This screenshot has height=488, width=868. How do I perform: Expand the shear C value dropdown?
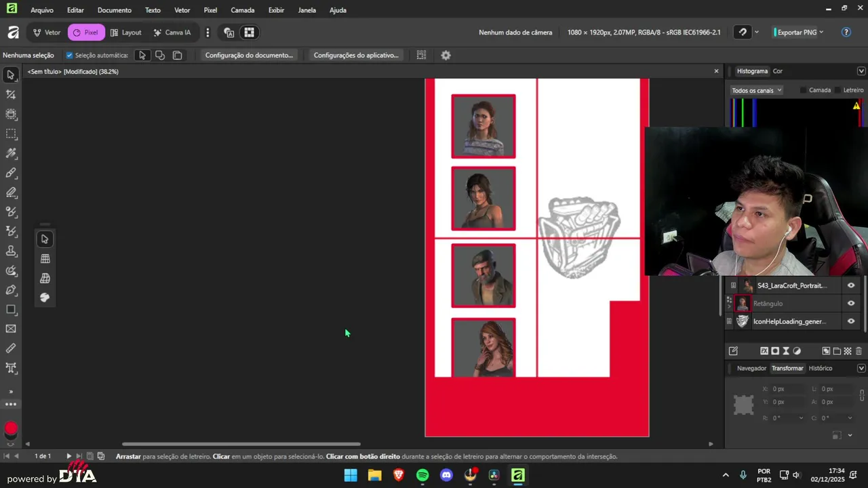[x=850, y=418]
